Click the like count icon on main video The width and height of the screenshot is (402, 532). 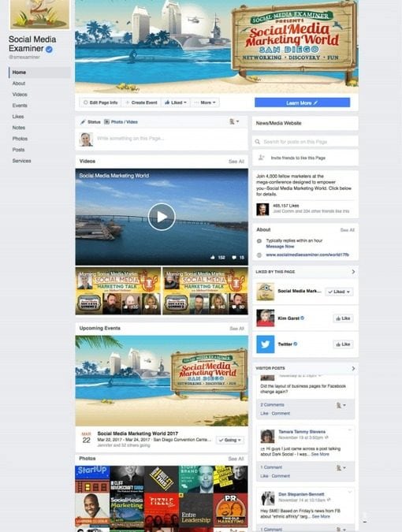[213, 258]
